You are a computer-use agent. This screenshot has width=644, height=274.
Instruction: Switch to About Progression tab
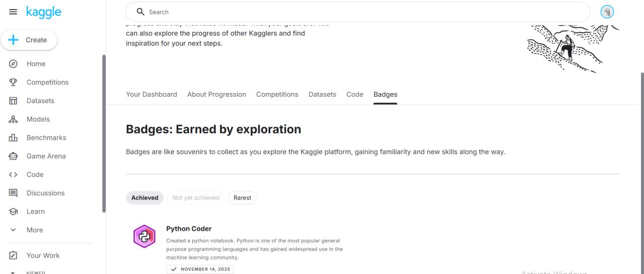(217, 94)
